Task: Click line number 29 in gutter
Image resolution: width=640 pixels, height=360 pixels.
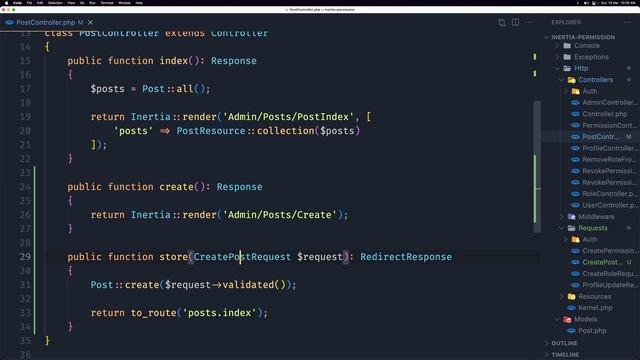Action: (x=25, y=257)
